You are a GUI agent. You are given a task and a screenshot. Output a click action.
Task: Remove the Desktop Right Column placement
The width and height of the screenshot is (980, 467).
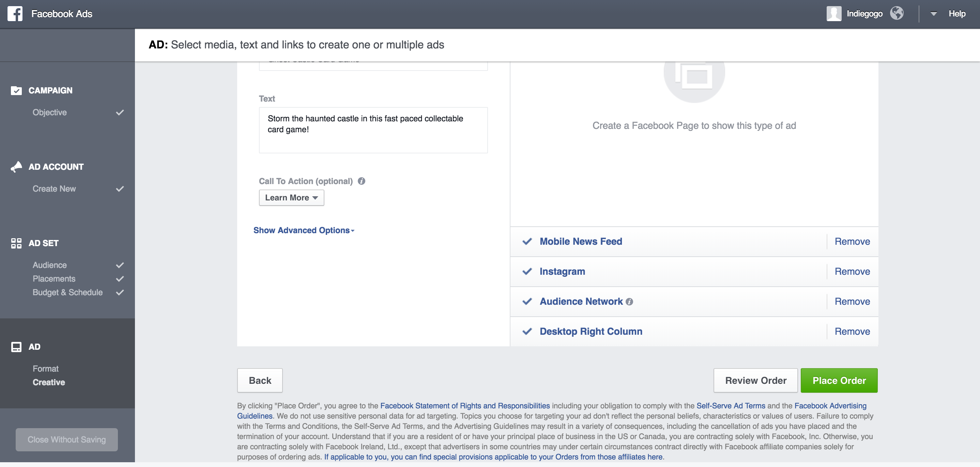point(852,332)
